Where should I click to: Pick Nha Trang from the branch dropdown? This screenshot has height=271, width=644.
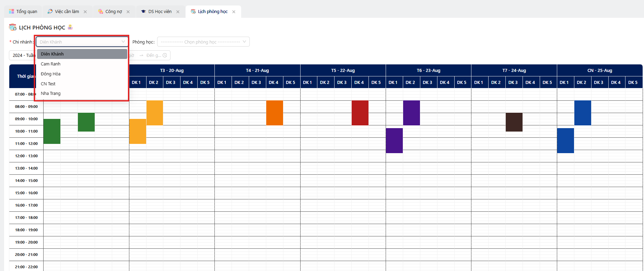pos(82,93)
